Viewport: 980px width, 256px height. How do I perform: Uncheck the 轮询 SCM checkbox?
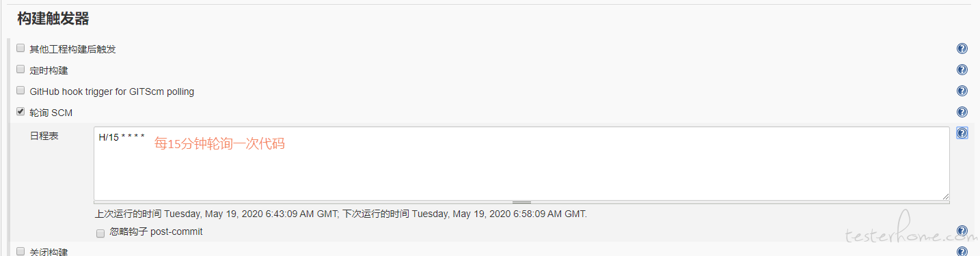pyautogui.click(x=21, y=111)
